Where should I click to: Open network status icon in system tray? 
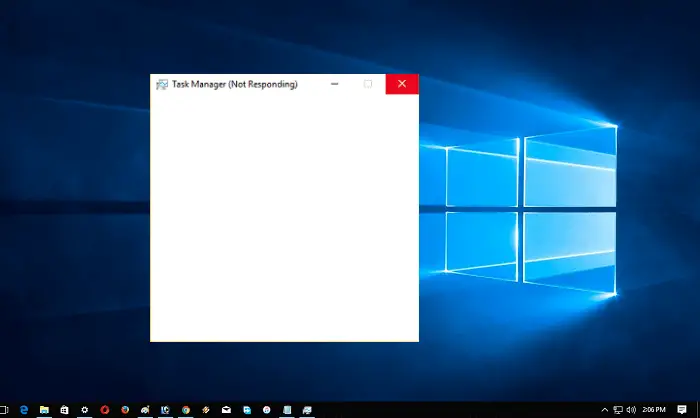[x=618, y=410]
